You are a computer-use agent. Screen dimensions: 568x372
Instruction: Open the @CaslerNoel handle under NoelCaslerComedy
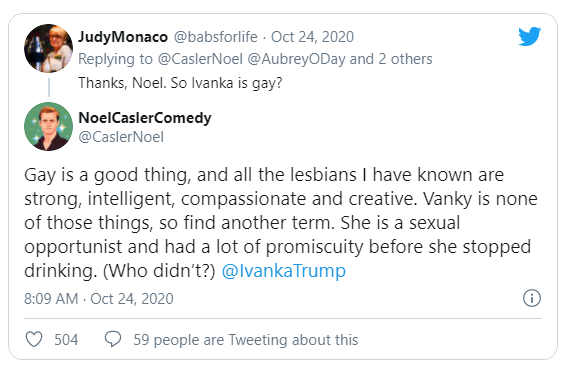point(121,137)
